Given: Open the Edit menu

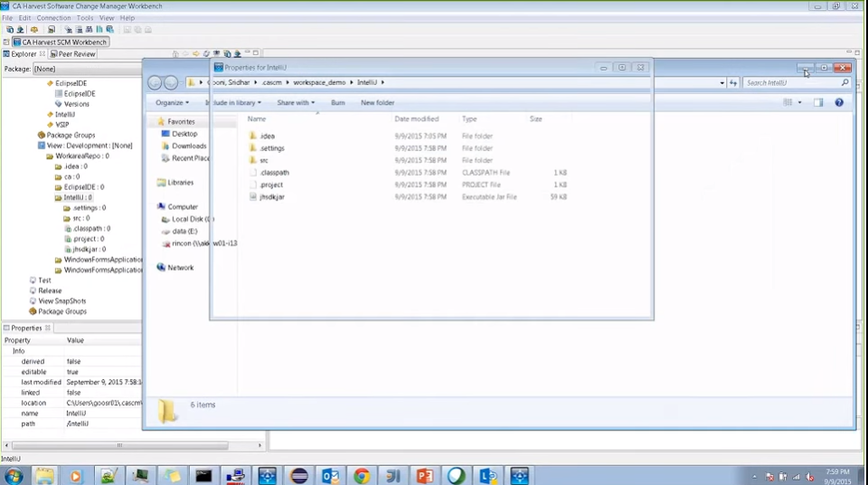Looking at the screenshot, I should pos(25,18).
